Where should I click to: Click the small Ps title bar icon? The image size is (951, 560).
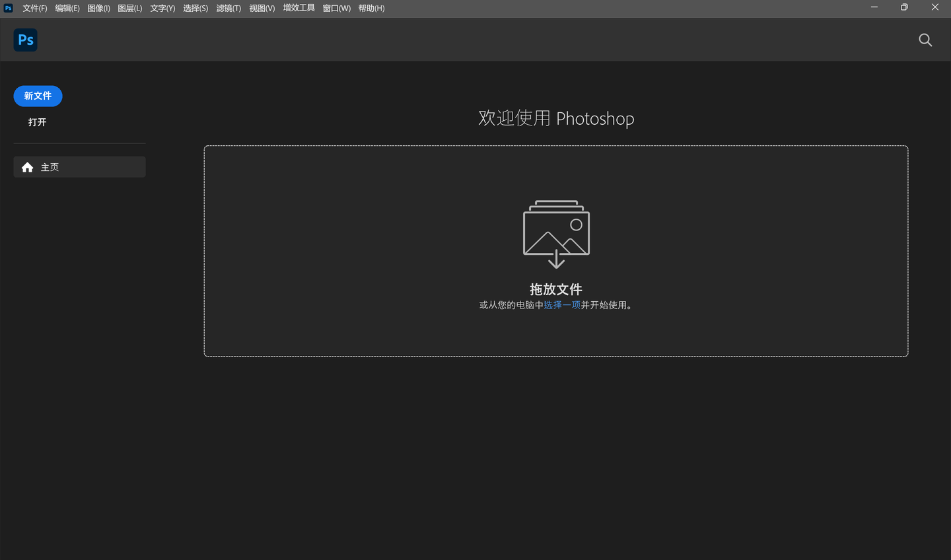pos(9,8)
